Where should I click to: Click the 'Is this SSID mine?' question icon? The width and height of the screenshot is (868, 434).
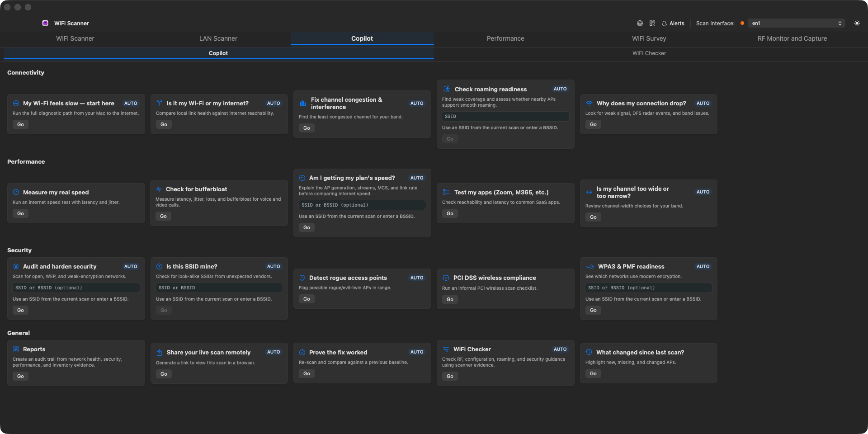pos(159,266)
